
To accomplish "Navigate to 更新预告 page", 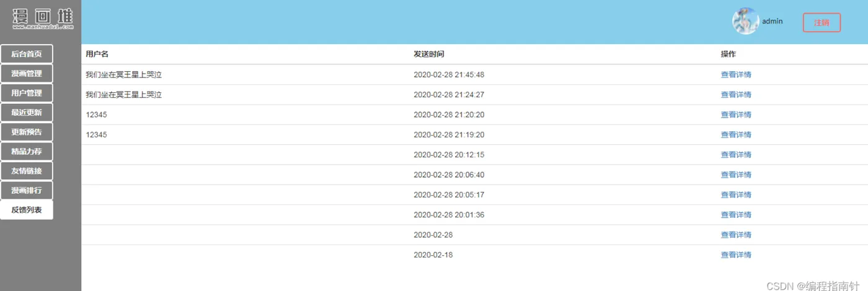I will click(27, 132).
